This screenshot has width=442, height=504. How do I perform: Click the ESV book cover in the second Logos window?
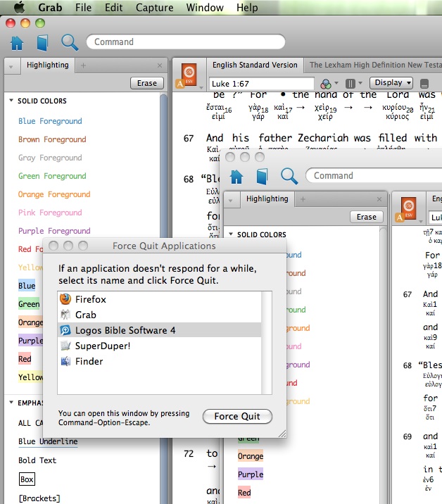(x=409, y=208)
